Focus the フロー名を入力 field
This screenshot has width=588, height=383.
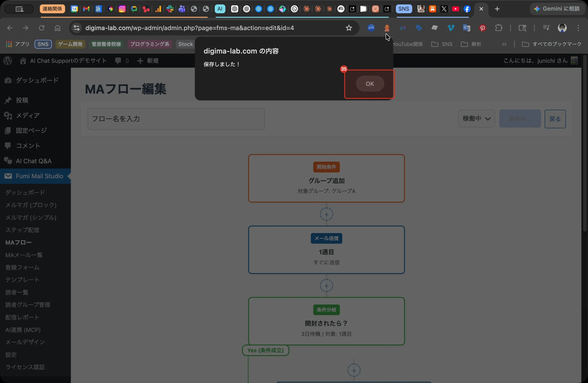(x=176, y=119)
